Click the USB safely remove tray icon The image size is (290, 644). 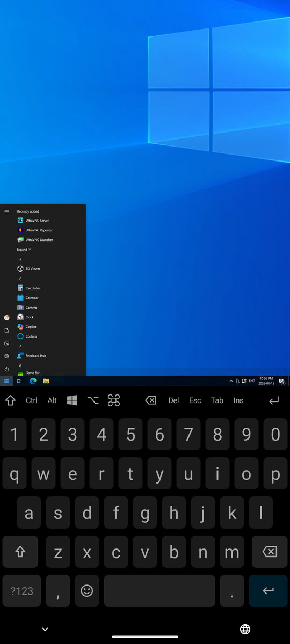coord(237,381)
